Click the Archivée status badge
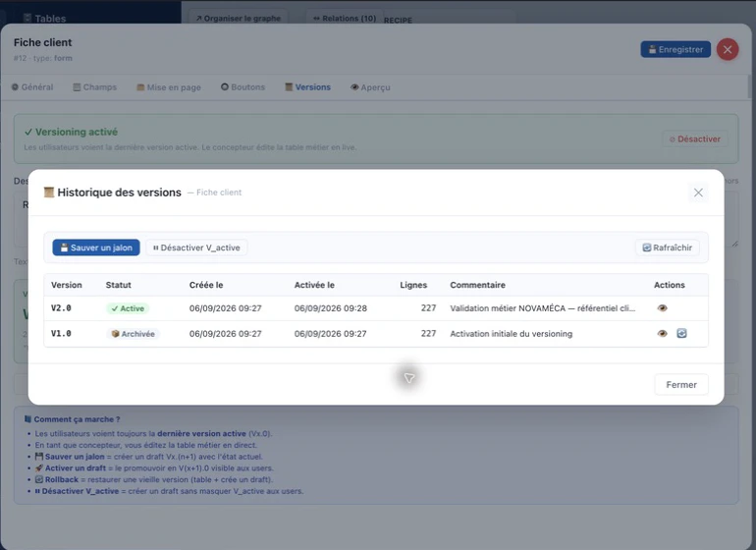 coord(134,334)
